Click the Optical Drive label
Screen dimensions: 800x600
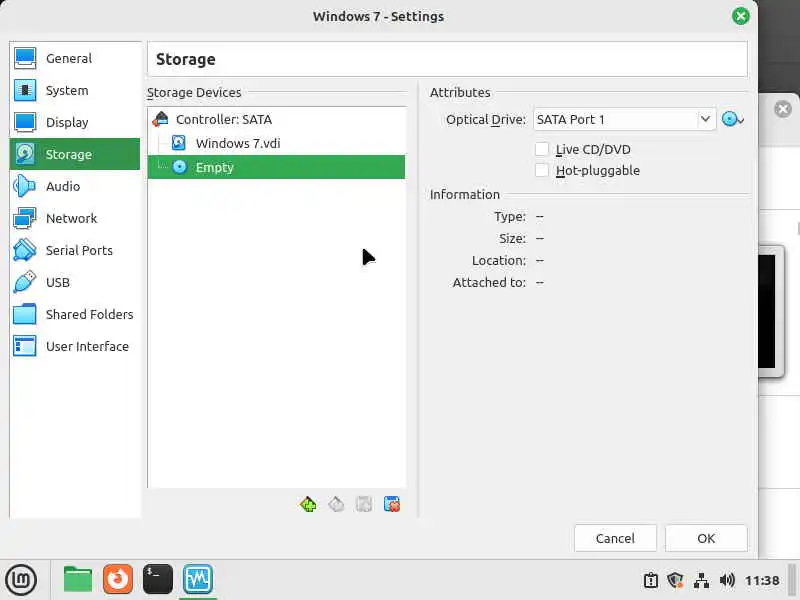click(486, 119)
